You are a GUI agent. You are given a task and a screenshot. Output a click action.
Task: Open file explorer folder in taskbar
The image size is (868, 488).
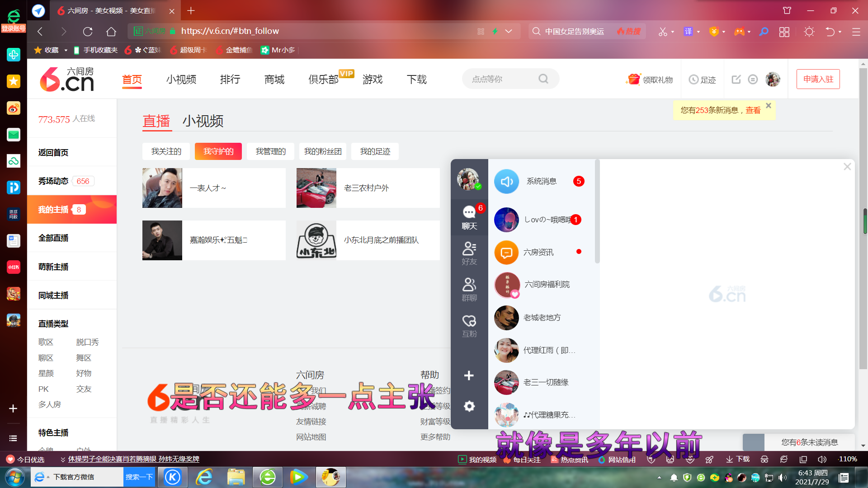pyautogui.click(x=236, y=477)
